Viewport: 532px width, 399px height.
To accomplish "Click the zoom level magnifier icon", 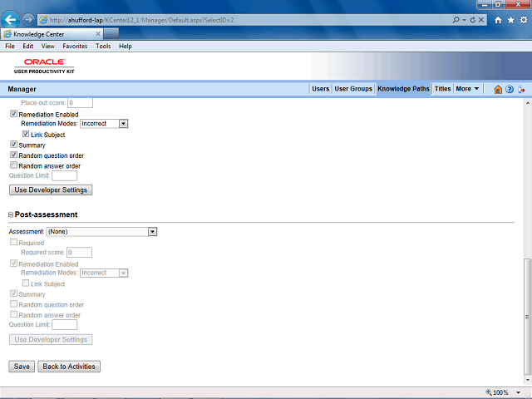I will [489, 392].
